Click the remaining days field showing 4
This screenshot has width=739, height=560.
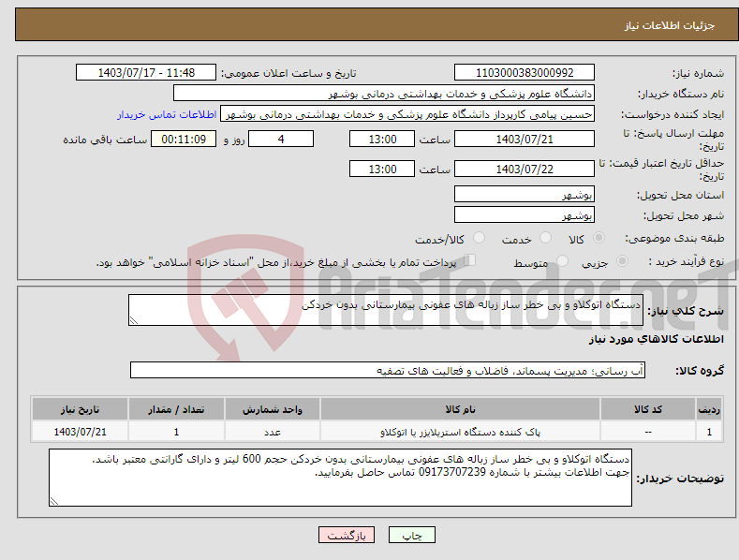281,139
